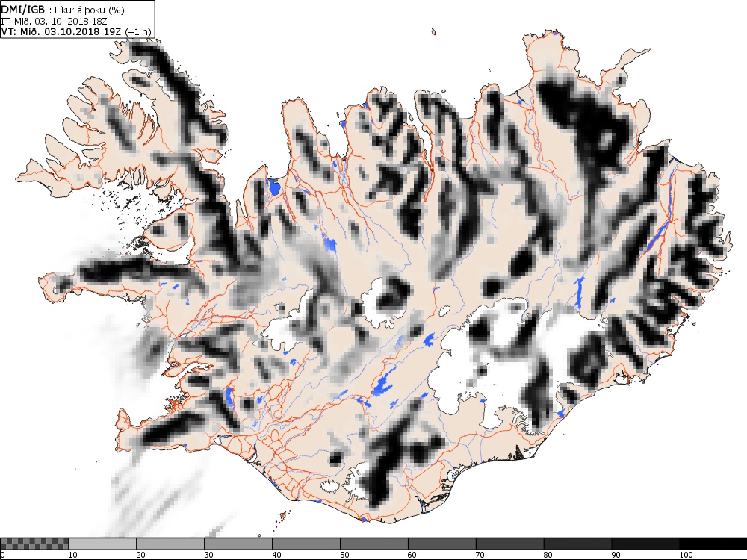Image resolution: width=747 pixels, height=560 pixels.
Task: Pick the checkered 0–10 legend swatch
Action: tap(34, 544)
